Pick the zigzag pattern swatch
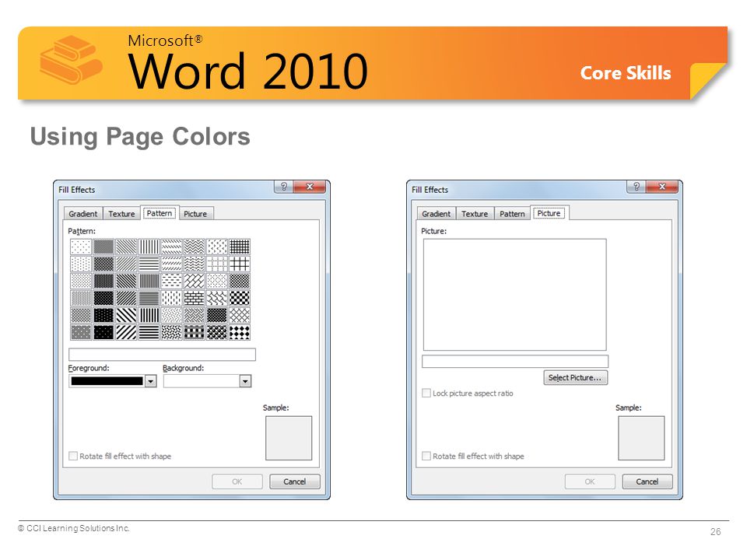 coord(195,247)
